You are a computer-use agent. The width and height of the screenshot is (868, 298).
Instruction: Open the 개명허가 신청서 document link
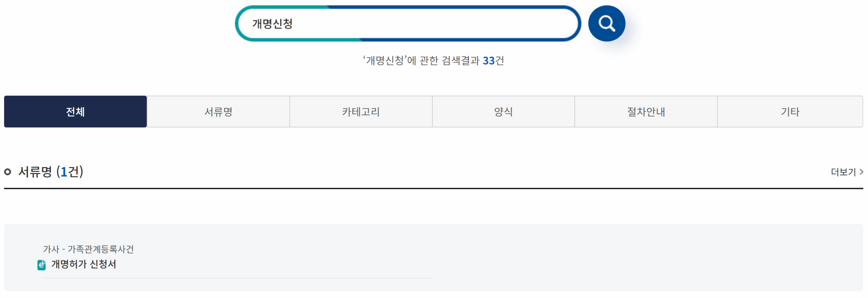pos(83,264)
